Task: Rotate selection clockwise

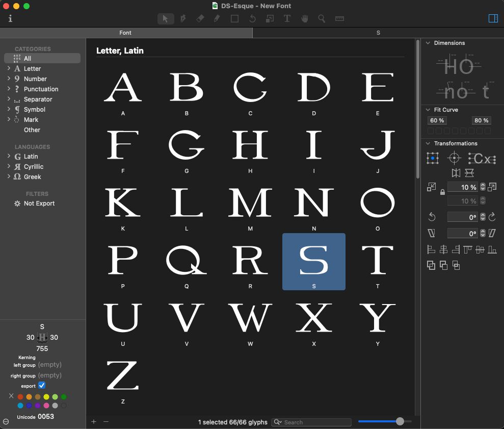Action: [492, 217]
